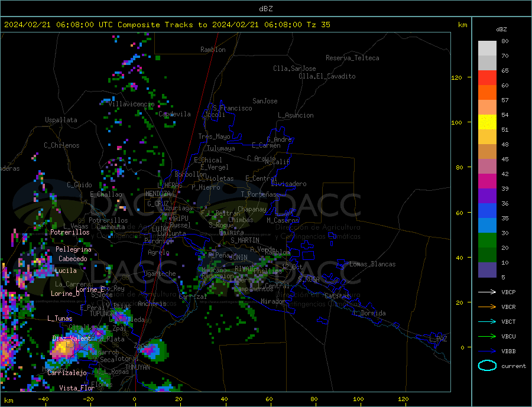Screen dimensions: 532x407
Task: Click the 'G_CRUZ' boxed label
Action: click(158, 204)
